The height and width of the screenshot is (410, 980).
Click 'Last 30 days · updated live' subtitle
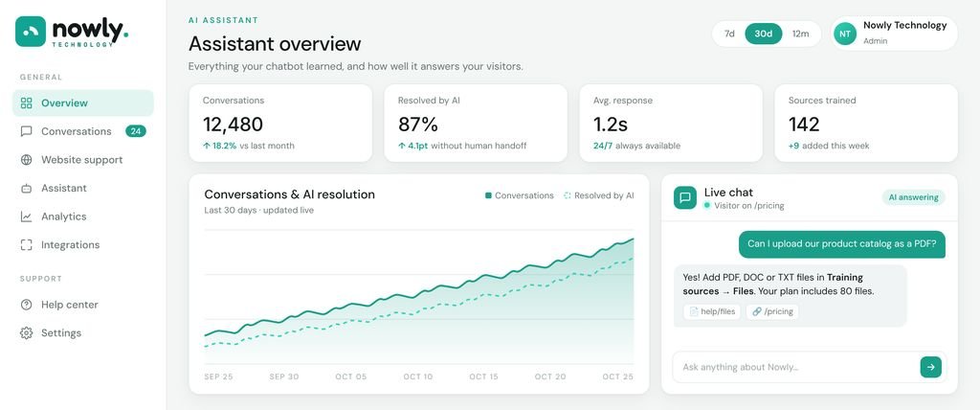[x=258, y=211]
